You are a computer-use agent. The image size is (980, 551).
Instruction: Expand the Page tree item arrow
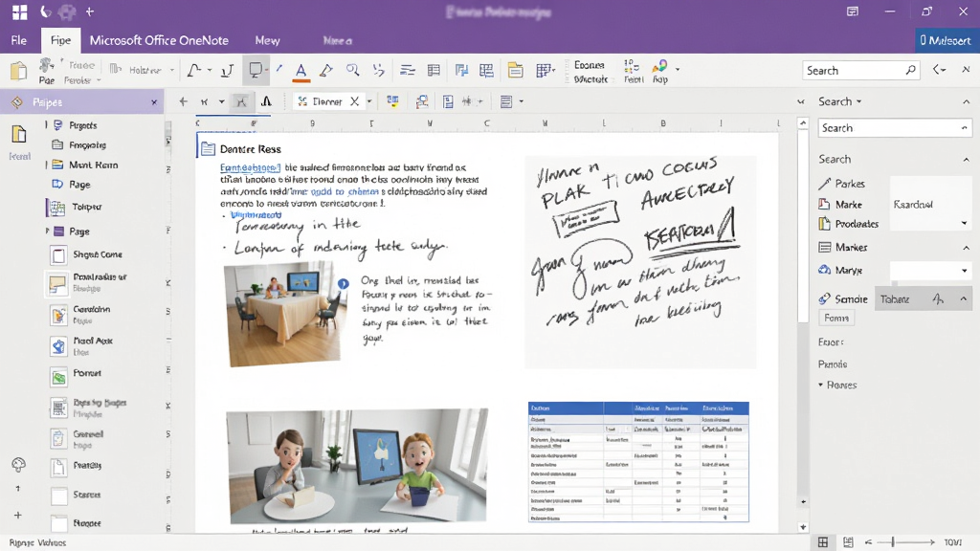[x=47, y=231]
